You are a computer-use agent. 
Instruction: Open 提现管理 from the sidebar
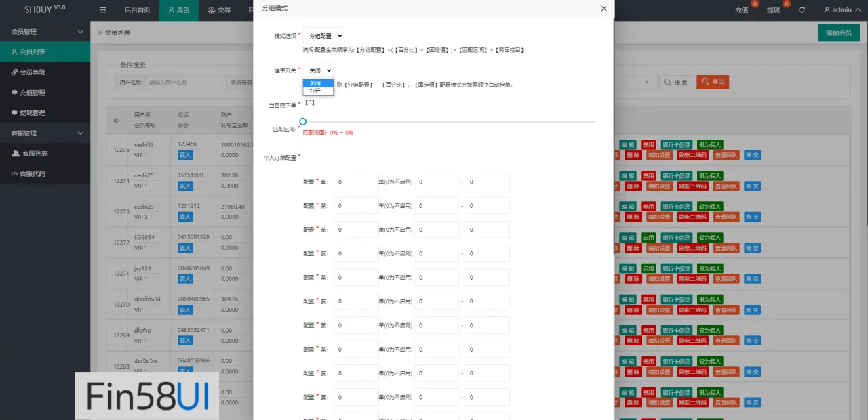pos(45,113)
